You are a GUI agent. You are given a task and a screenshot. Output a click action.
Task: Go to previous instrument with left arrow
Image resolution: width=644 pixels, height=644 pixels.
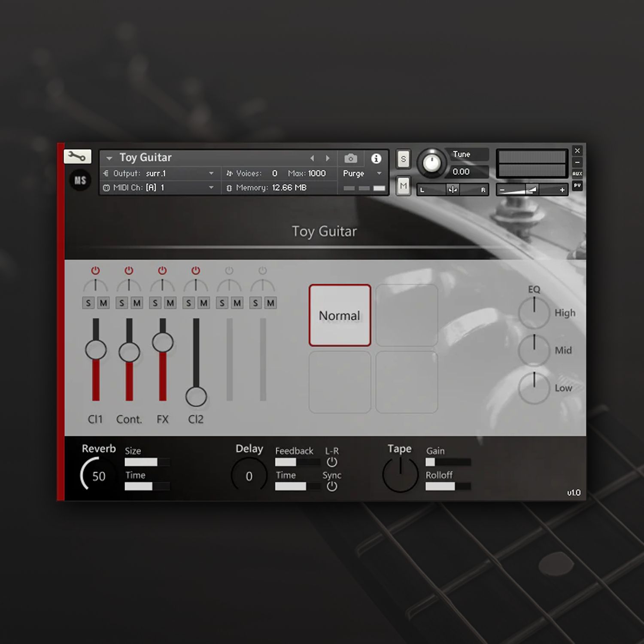click(x=312, y=158)
